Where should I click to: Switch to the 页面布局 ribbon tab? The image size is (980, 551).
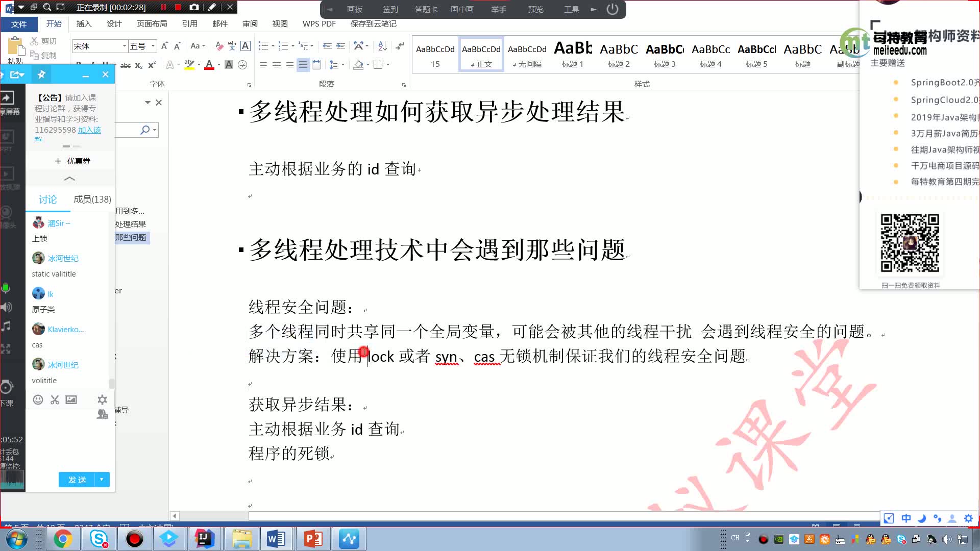coord(152,24)
